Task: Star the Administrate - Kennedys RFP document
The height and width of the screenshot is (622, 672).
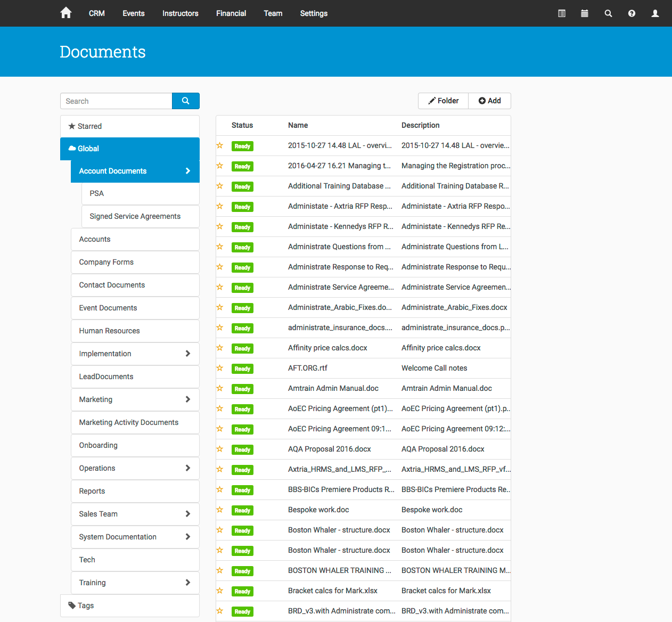Action: coord(219,226)
